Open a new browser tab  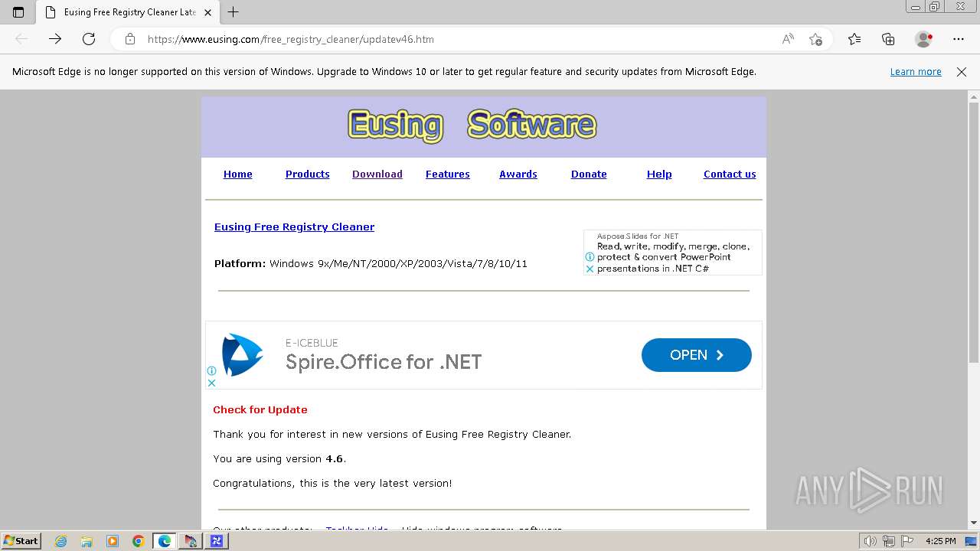tap(234, 12)
